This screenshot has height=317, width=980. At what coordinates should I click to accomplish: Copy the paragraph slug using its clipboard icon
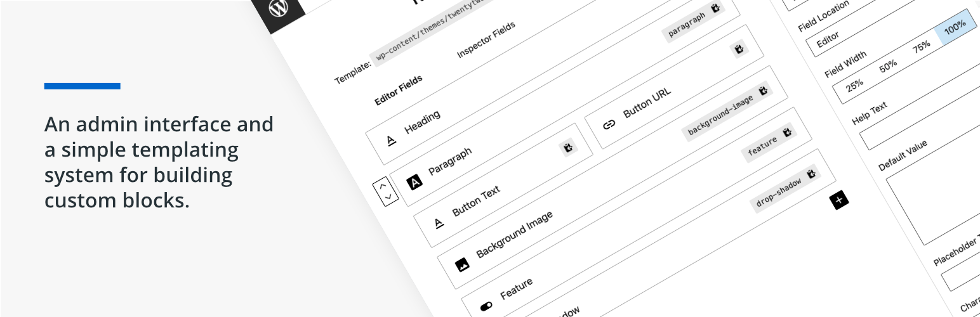click(715, 9)
